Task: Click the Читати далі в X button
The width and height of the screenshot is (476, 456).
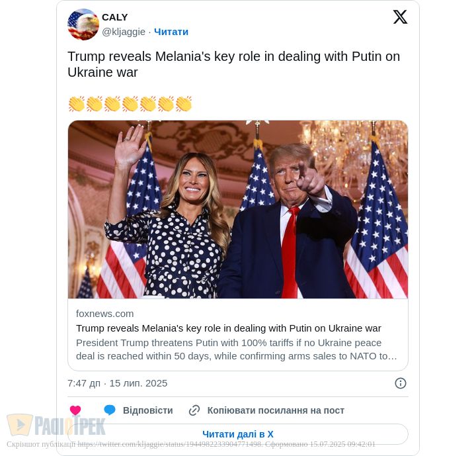Action: click(238, 434)
